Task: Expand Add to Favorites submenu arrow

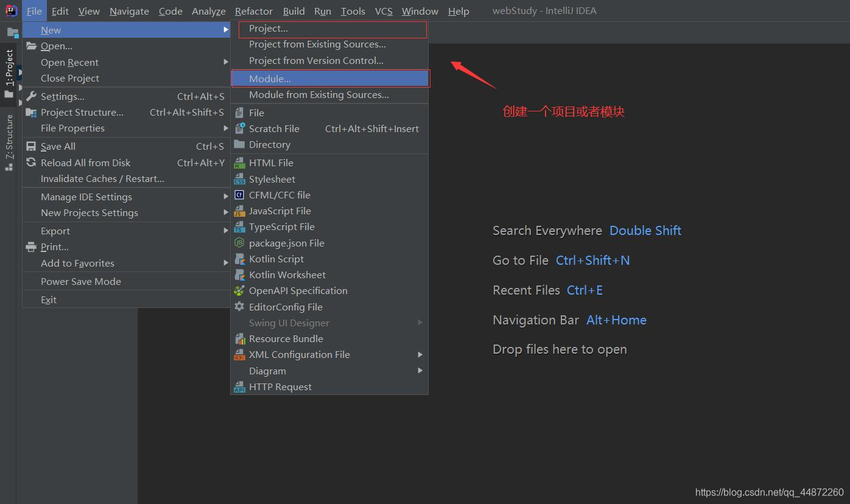Action: tap(226, 263)
